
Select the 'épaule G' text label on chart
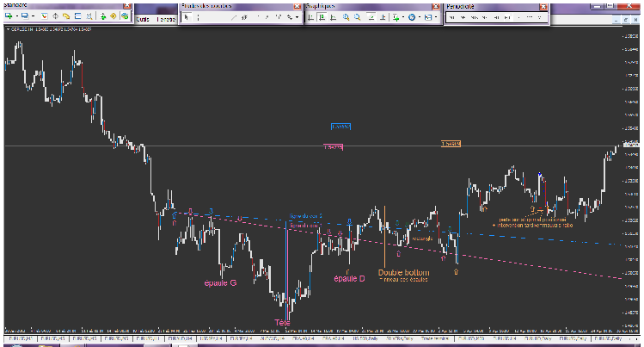221,283
